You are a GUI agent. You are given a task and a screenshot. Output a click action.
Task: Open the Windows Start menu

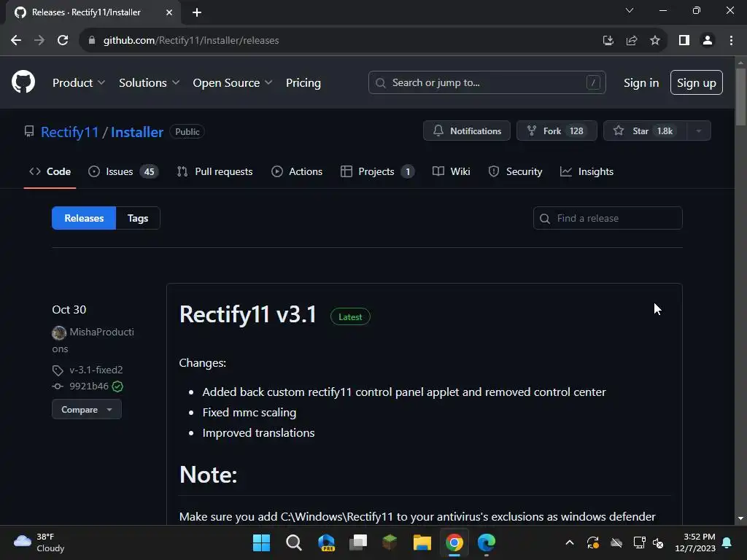point(261,542)
